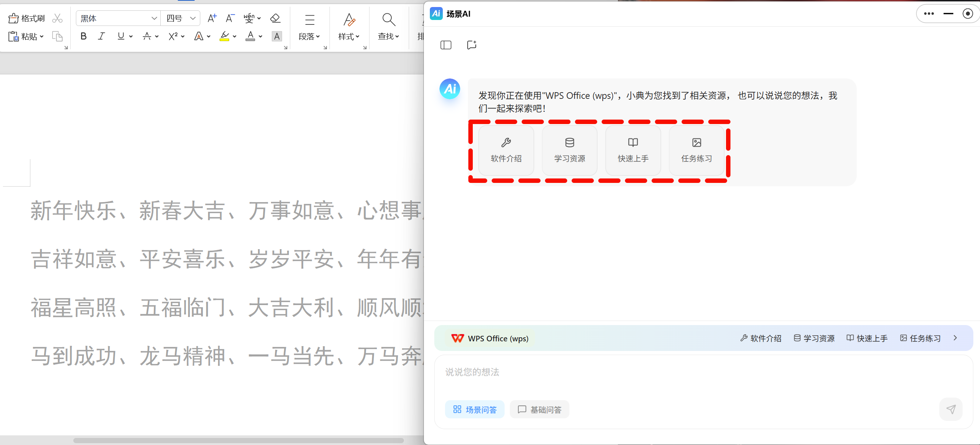980x445 pixels.
Task: Expand the font size dropdown
Action: coord(193,18)
